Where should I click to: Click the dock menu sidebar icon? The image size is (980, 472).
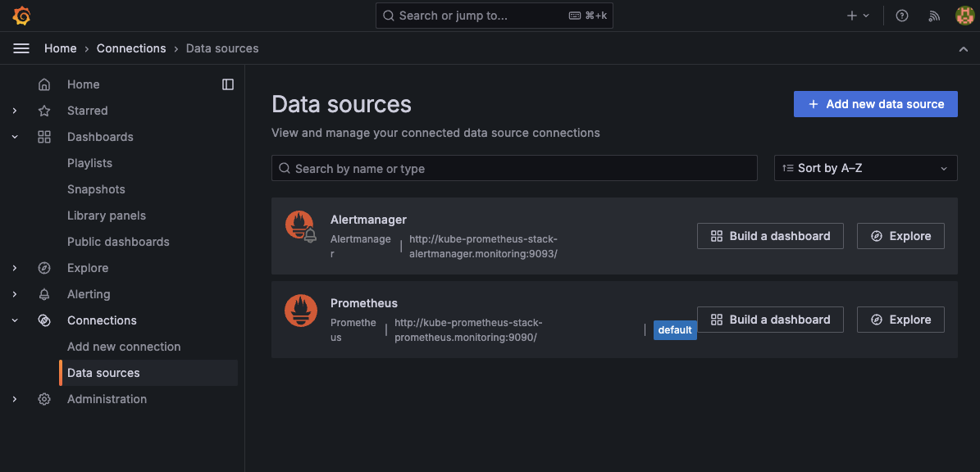(x=228, y=84)
